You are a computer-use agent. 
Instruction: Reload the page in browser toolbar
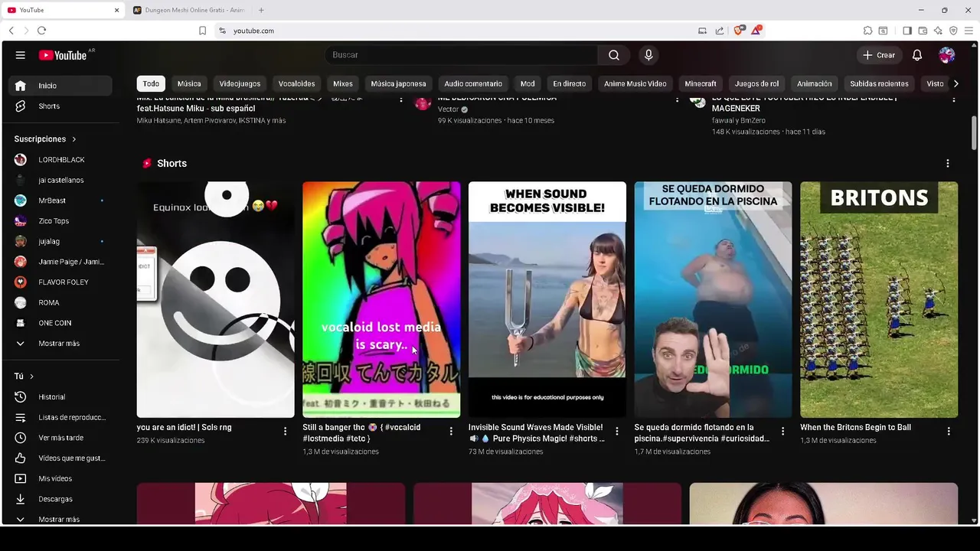click(x=41, y=31)
